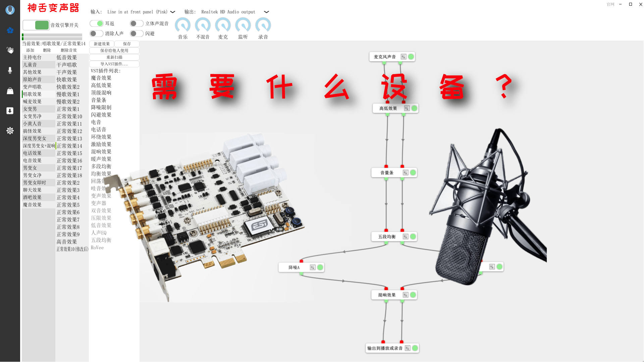Open the settings gear in sidebar
The width and height of the screenshot is (644, 362).
pos(10,131)
